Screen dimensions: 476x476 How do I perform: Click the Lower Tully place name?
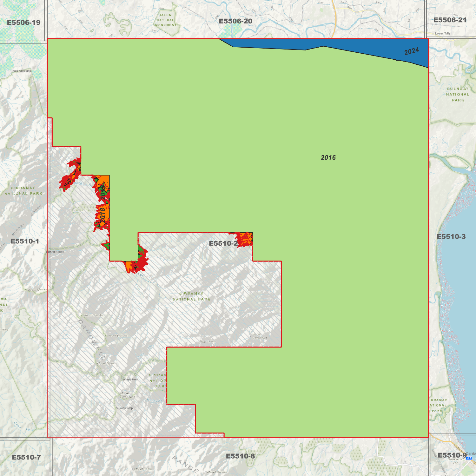(442, 33)
